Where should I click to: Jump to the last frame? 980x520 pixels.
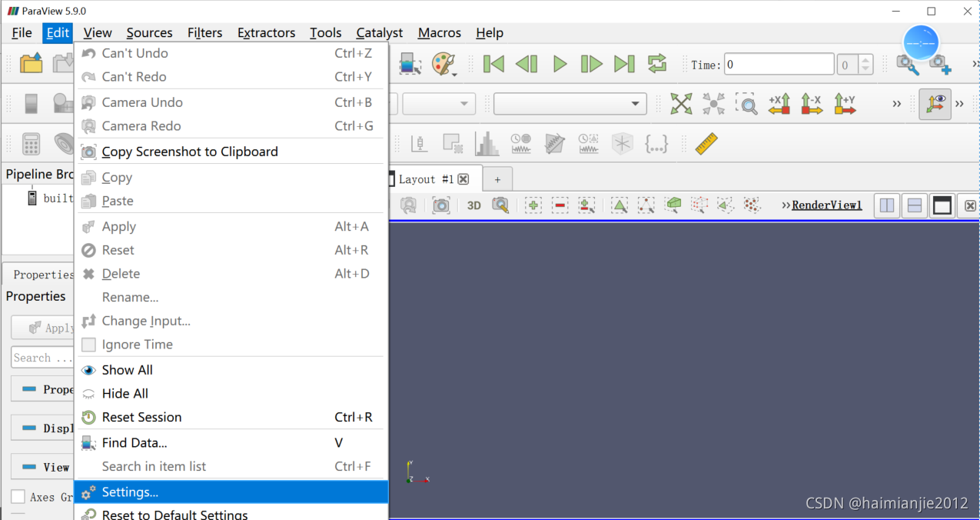[x=624, y=64]
